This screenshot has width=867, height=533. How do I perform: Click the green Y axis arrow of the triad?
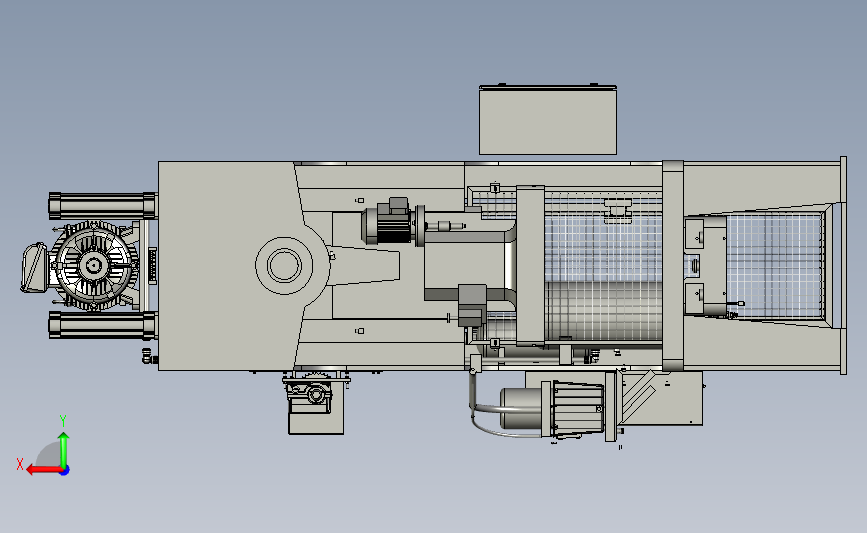click(x=64, y=451)
